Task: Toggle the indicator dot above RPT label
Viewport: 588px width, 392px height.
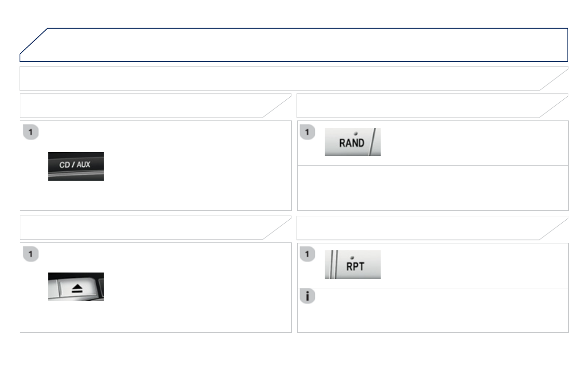Action: (351, 257)
